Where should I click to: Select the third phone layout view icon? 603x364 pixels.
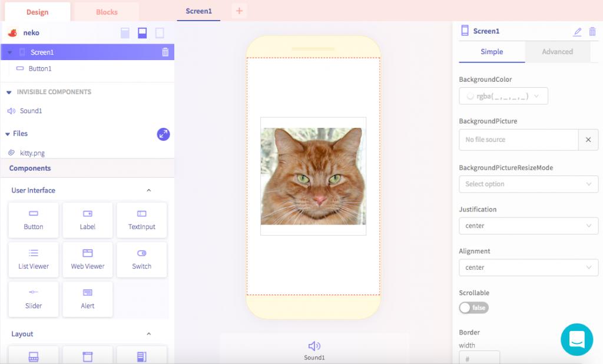click(160, 33)
